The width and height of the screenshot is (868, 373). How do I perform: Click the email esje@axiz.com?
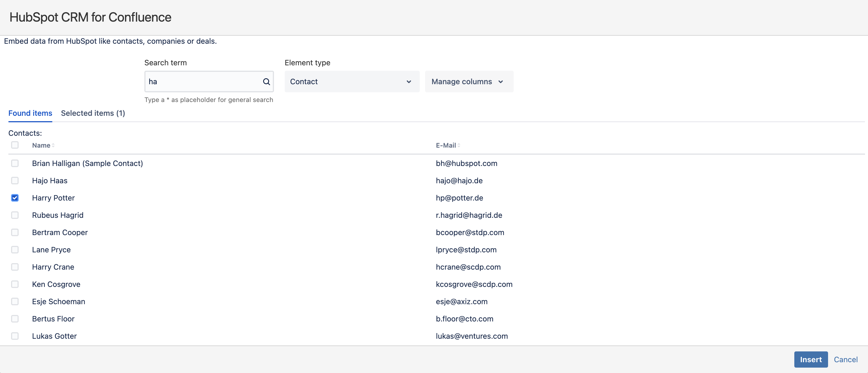click(462, 301)
